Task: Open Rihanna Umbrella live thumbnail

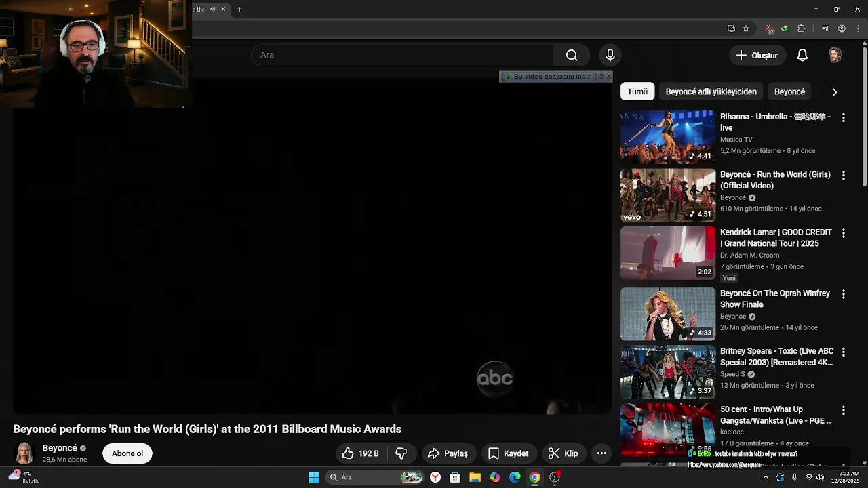Action: click(x=668, y=137)
